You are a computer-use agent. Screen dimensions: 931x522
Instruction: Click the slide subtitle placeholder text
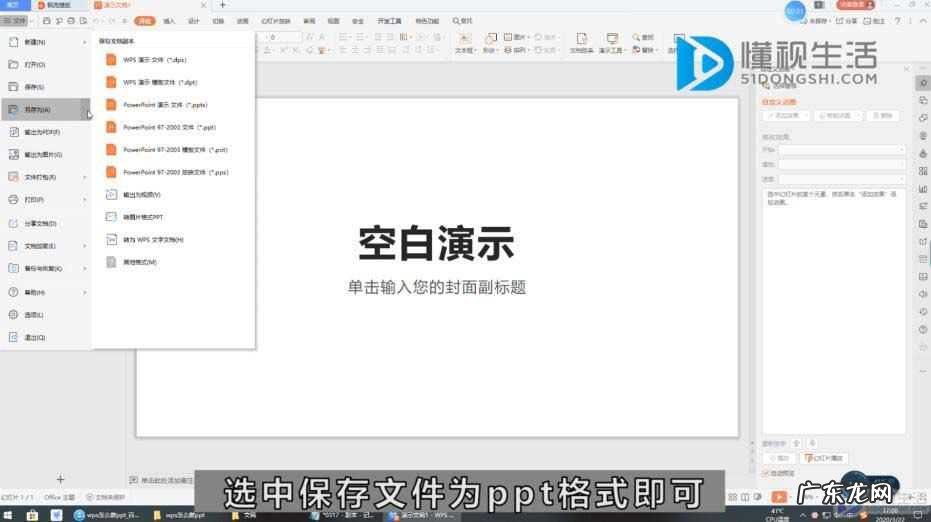(436, 287)
